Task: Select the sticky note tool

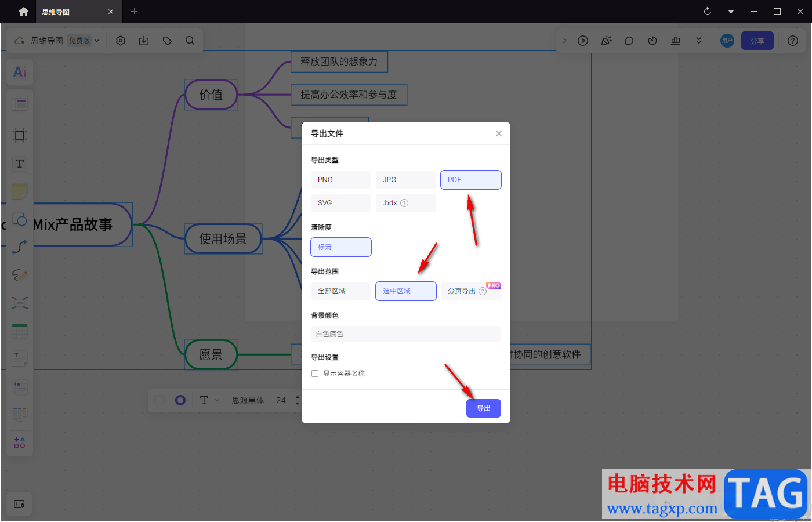Action: pyautogui.click(x=20, y=191)
